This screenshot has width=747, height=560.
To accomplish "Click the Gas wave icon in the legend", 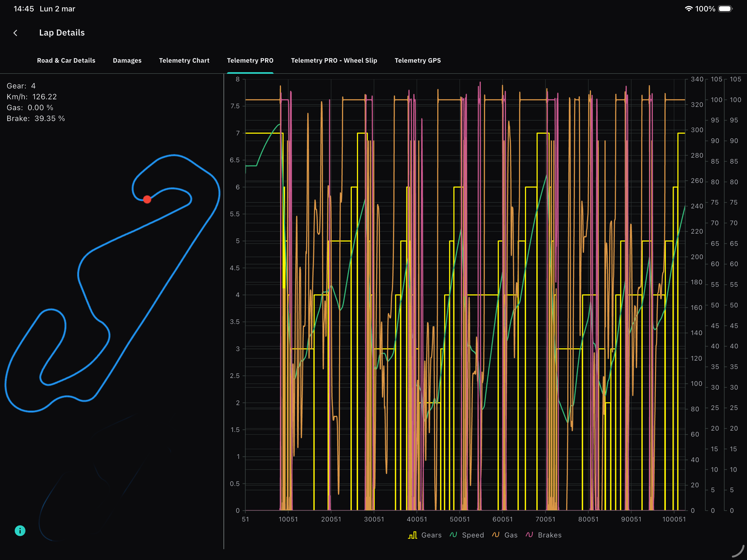I will pyautogui.click(x=495, y=535).
